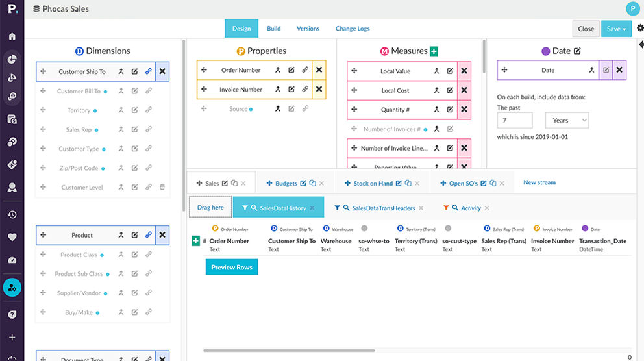Edit the Local Cost measure
Viewport: 644px width, 361px height.
(450, 90)
